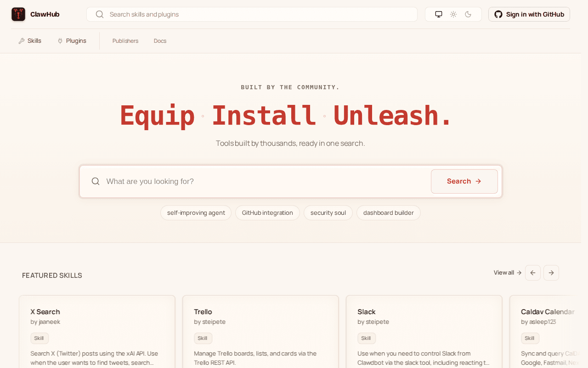588x368 pixels.
Task: Click 'by steipete' on the Slack card
Action: pyautogui.click(x=373, y=322)
